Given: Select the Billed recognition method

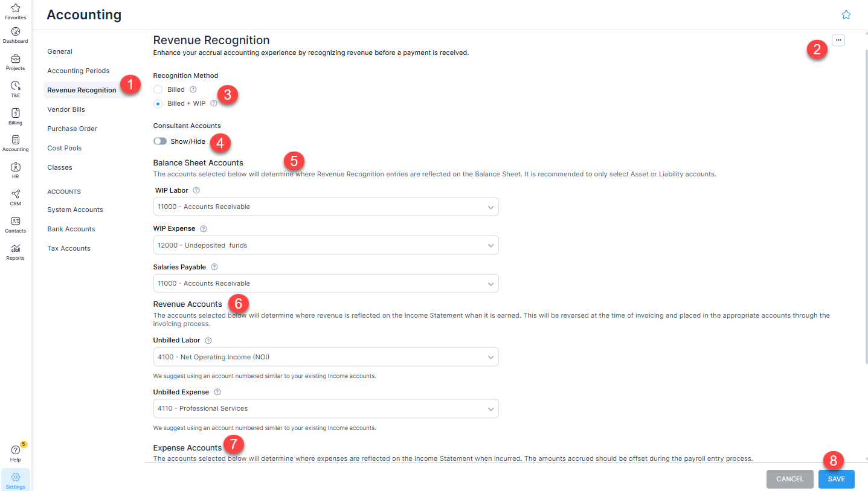Looking at the screenshot, I should [x=158, y=89].
